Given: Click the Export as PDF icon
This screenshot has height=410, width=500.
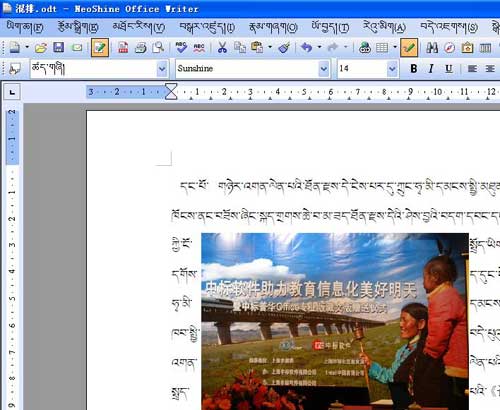Looking at the screenshot, I should pyautogui.click(x=123, y=48).
